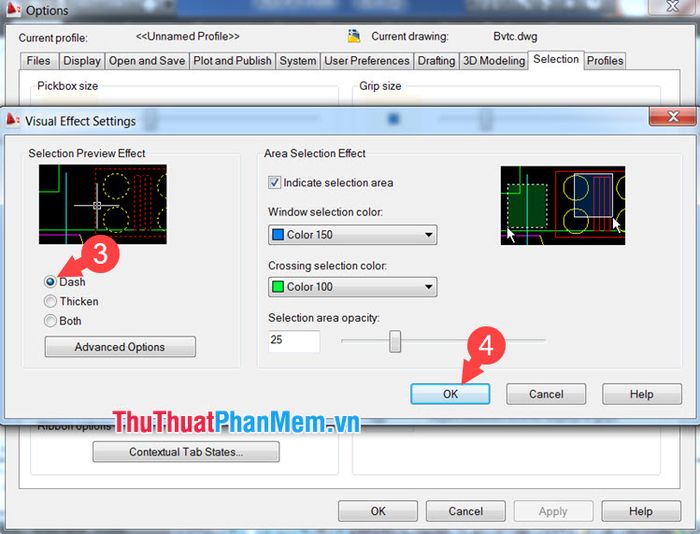This screenshot has height=534, width=700.
Task: Open the Window selection color dropdown
Action: (x=352, y=235)
